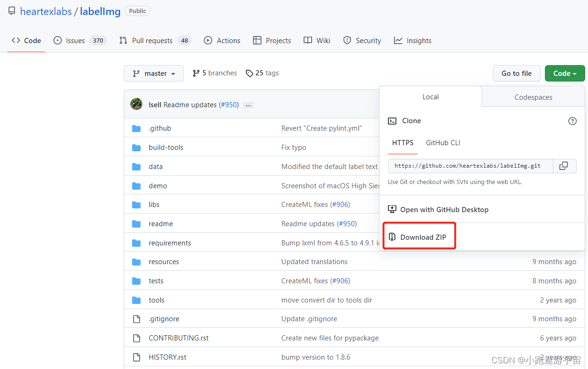588x369 pixels.
Task: View the 25 tags link
Action: 262,73
